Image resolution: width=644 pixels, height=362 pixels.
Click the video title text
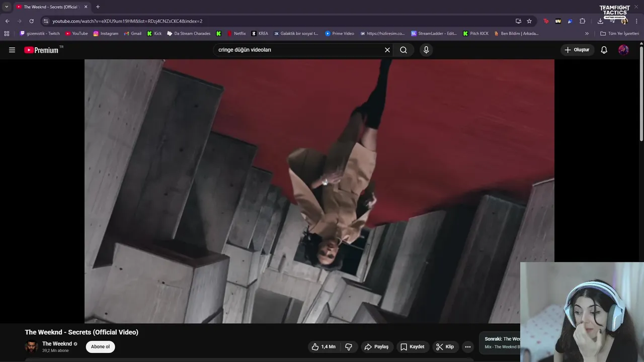(82, 332)
